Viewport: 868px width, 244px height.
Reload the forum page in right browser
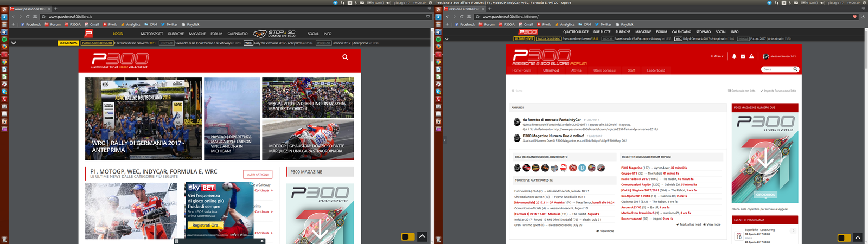tap(462, 17)
